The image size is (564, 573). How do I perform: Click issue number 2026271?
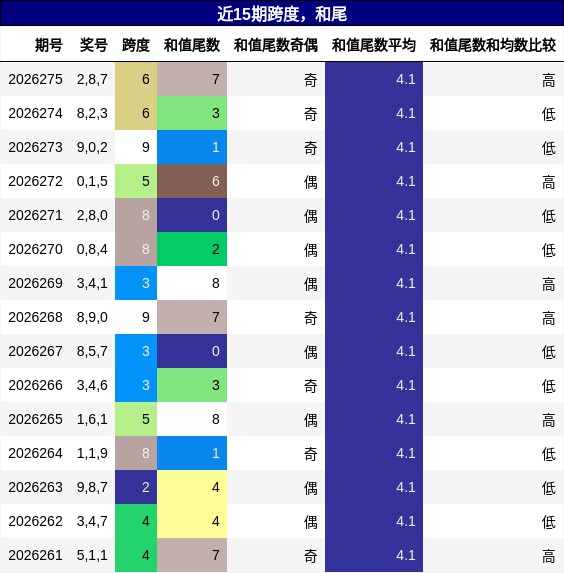tap(35, 215)
